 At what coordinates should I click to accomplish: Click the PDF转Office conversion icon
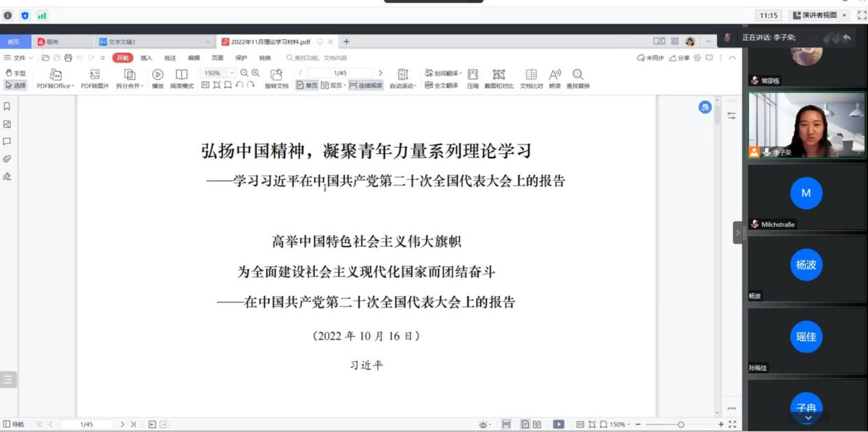[x=56, y=74]
